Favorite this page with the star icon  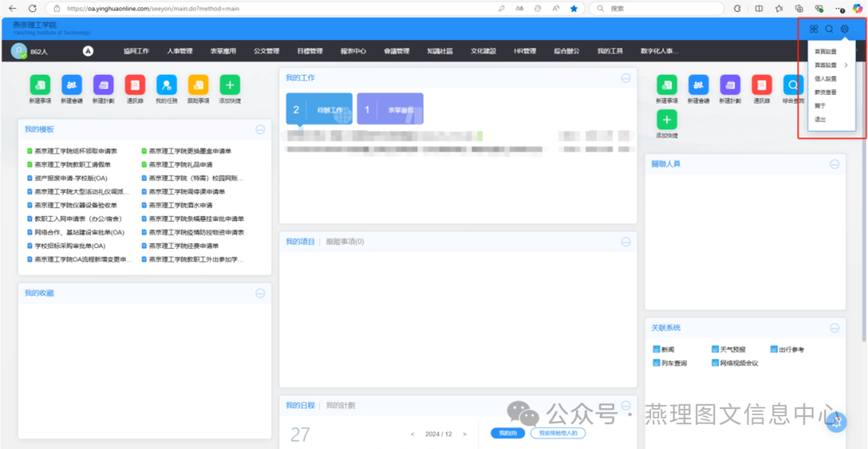(x=574, y=8)
